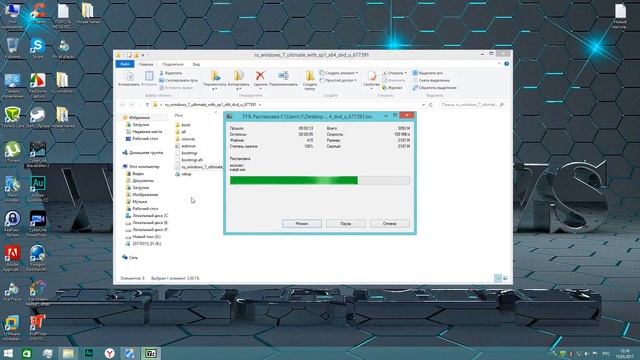The width and height of the screenshot is (640, 360).
Task: Click the Properties icon in the ribbon
Action: [x=371, y=76]
